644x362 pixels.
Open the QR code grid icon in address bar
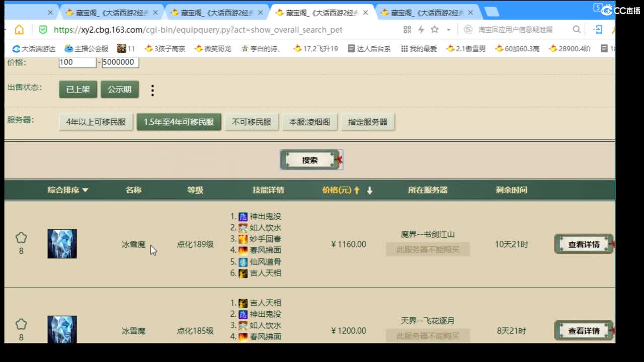pyautogui.click(x=408, y=30)
